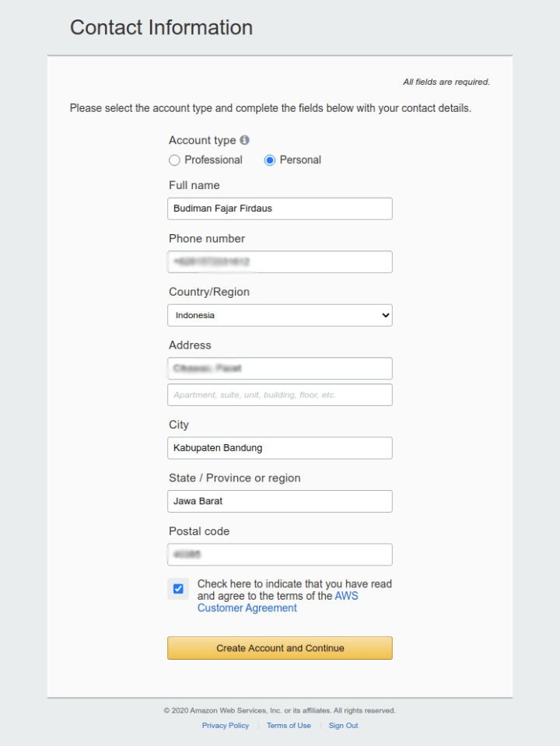Open the Country/Region dropdown showing Indonesia
560x746 pixels.
280,315
